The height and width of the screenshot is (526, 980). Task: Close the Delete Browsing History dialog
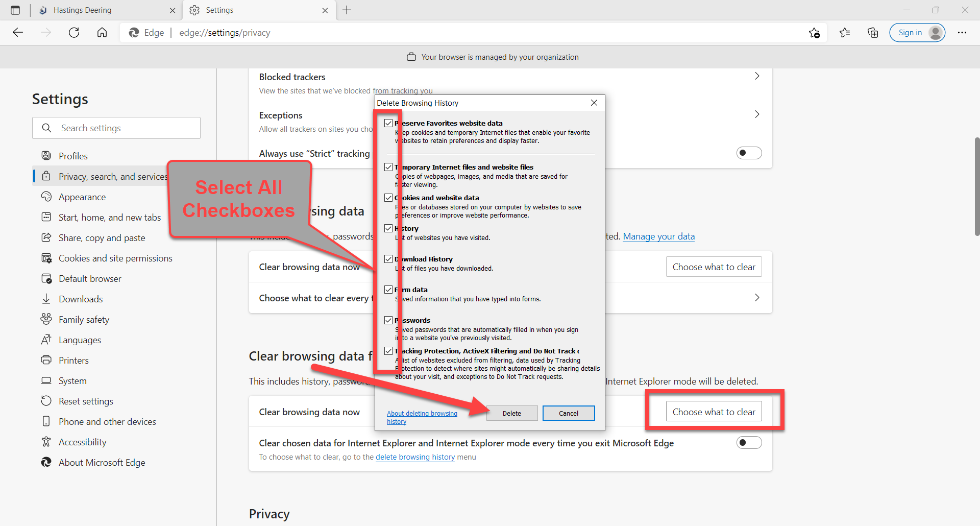pyautogui.click(x=594, y=103)
